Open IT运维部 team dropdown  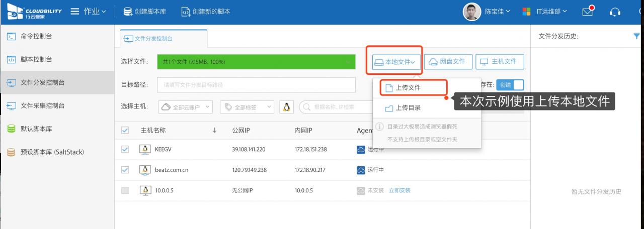pyautogui.click(x=551, y=11)
